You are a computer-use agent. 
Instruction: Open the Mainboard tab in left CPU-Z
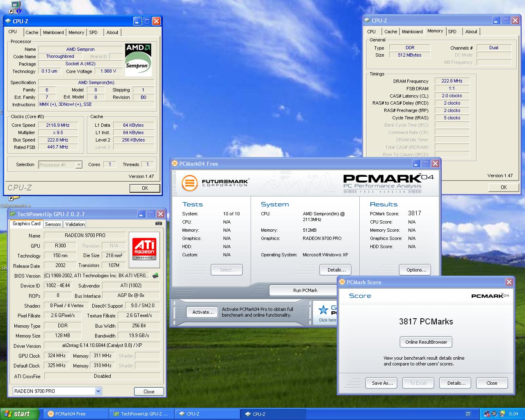53,32
